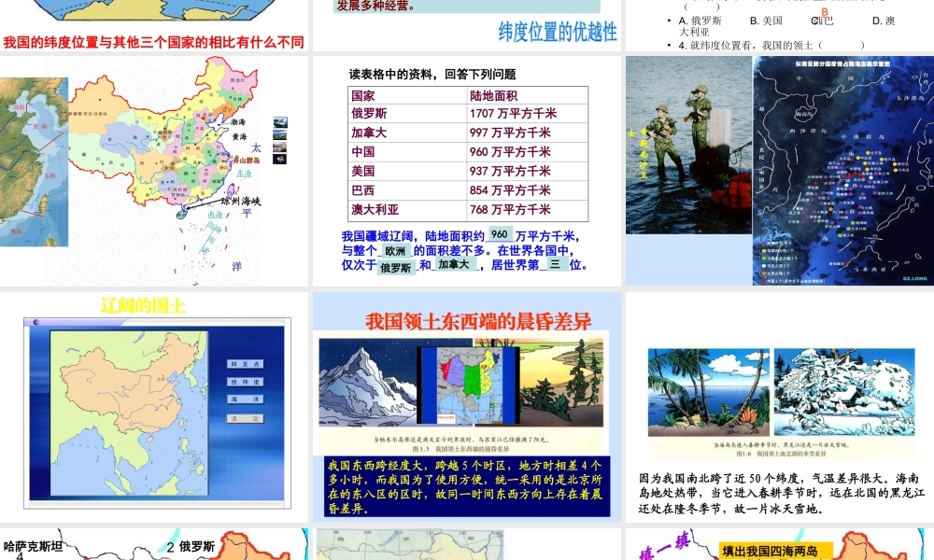
Task: Open the snow mountain illustration in the 晨昏差异 slide
Action: [x=368, y=382]
